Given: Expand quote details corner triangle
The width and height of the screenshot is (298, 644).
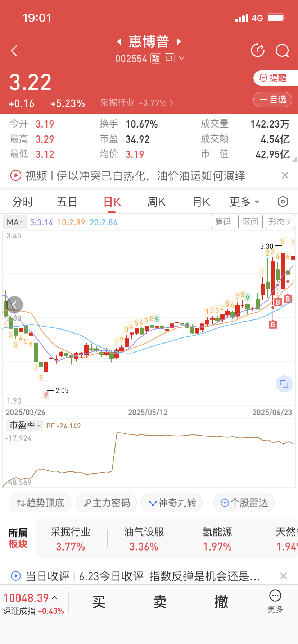Looking at the screenshot, I should click(294, 160).
